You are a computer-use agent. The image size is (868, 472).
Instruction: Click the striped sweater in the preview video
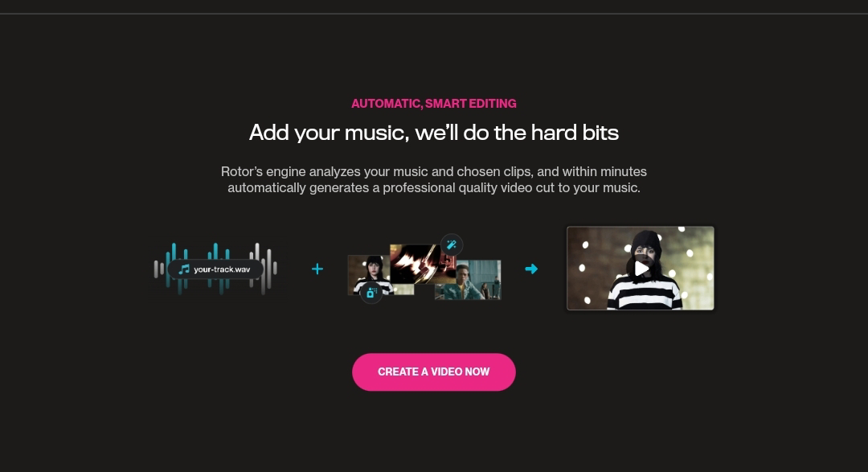click(645, 295)
